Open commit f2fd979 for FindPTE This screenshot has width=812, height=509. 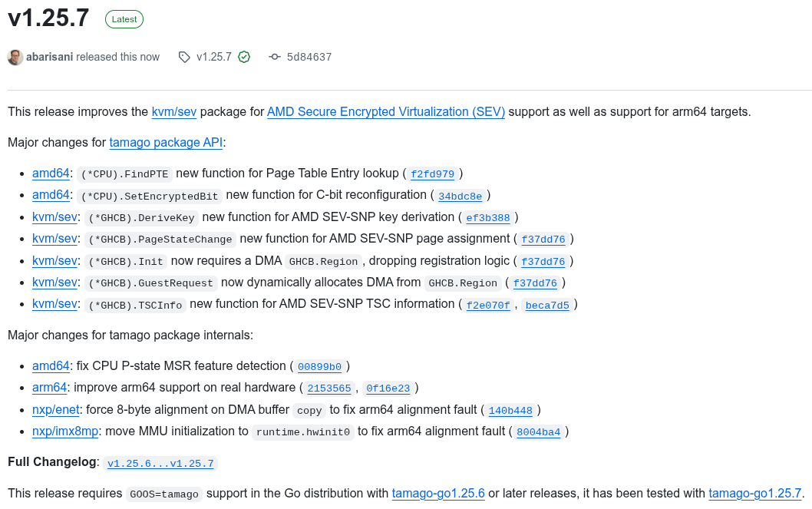coord(433,174)
